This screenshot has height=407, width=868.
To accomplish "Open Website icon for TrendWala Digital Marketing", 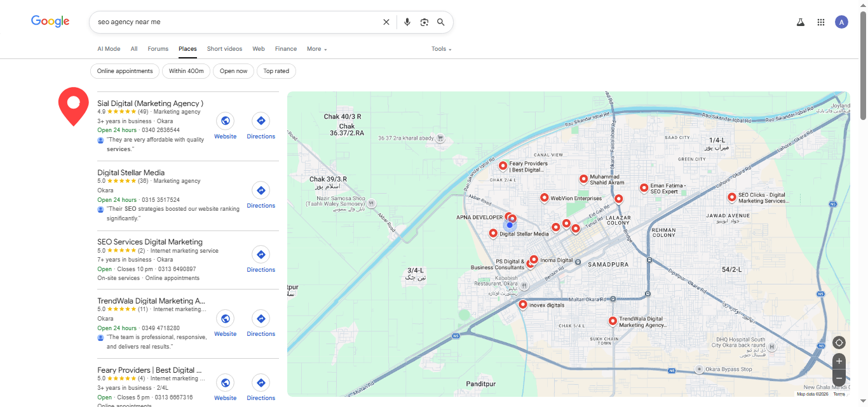I will pos(225,318).
